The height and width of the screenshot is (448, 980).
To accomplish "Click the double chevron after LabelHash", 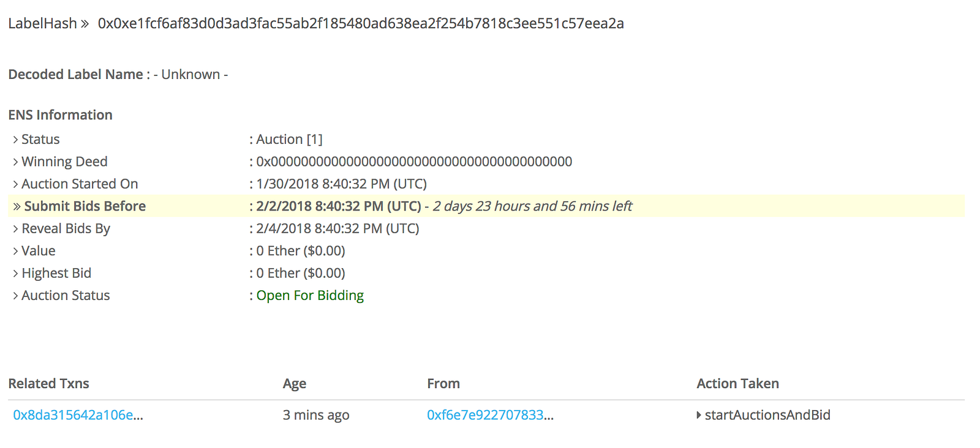I will pos(85,24).
